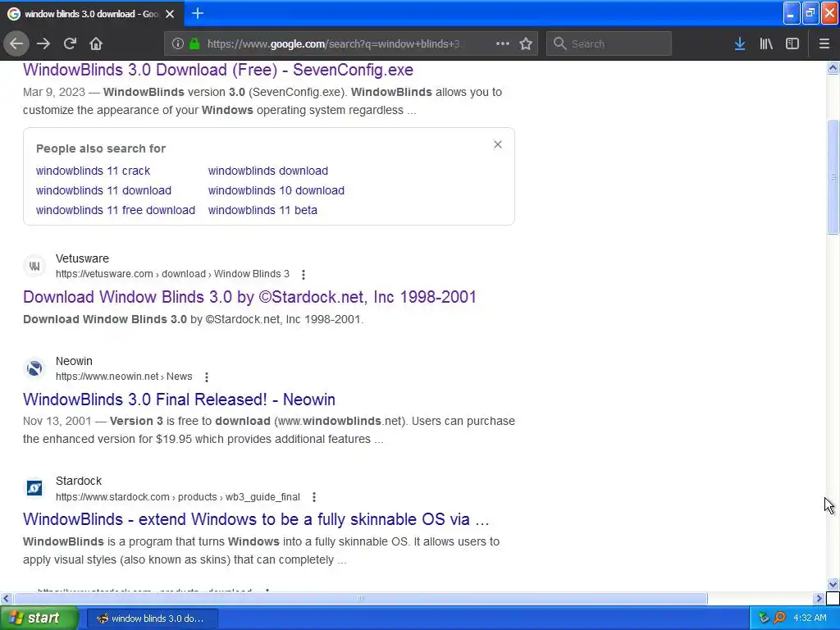
Task: Click the Vetusware site favicon
Action: pyautogui.click(x=34, y=266)
